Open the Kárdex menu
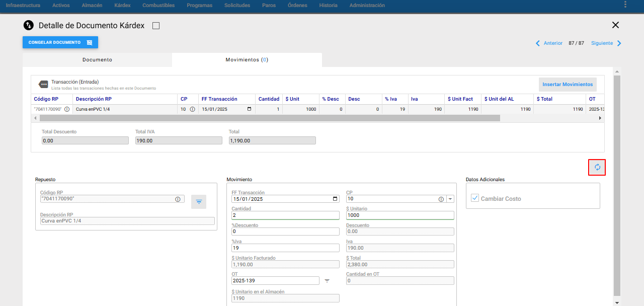644x306 pixels. [123, 6]
